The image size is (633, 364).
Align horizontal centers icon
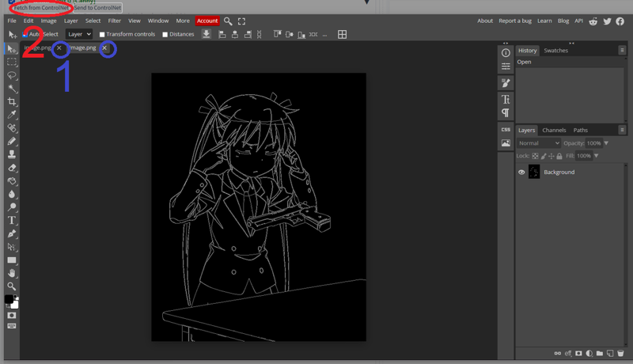coord(235,35)
